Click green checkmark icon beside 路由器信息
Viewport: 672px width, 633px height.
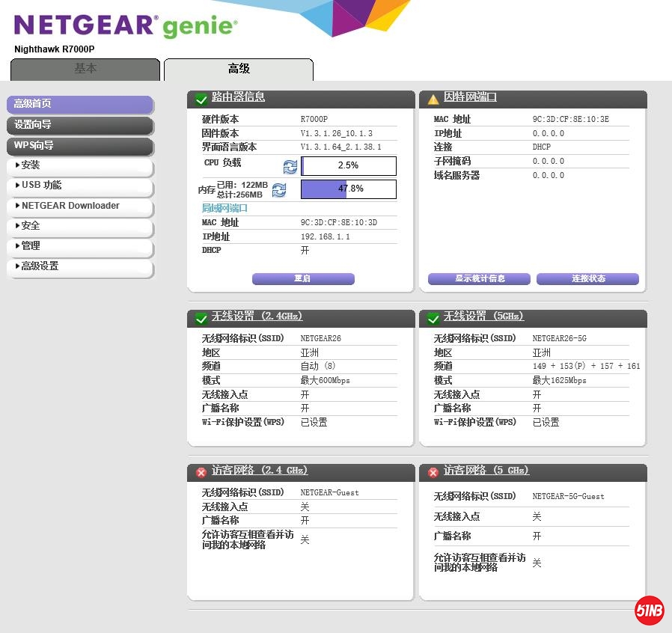pyautogui.click(x=201, y=100)
